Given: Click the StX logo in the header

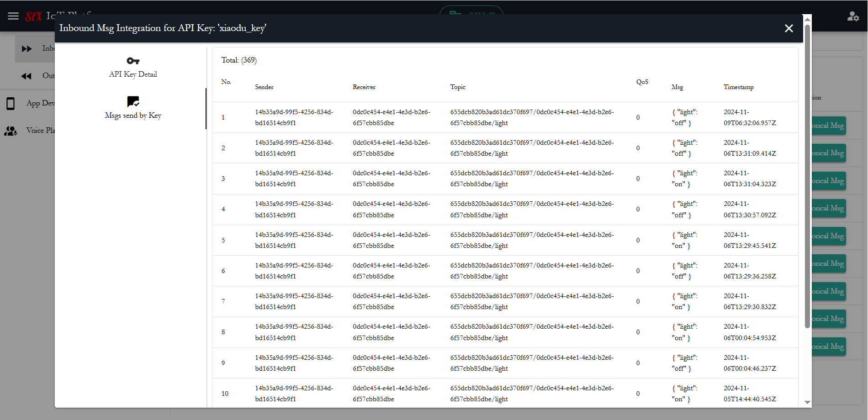Looking at the screenshot, I should click(34, 16).
